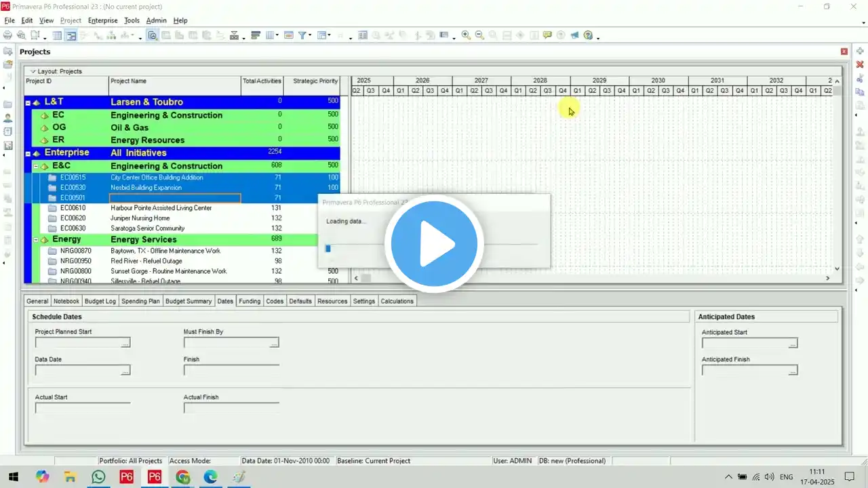Click the Print icon in the toolbar
The image size is (868, 488).
coord(8,35)
